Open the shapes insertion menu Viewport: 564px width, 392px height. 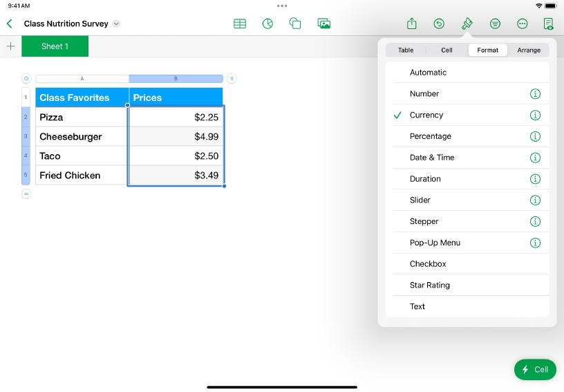(x=295, y=24)
